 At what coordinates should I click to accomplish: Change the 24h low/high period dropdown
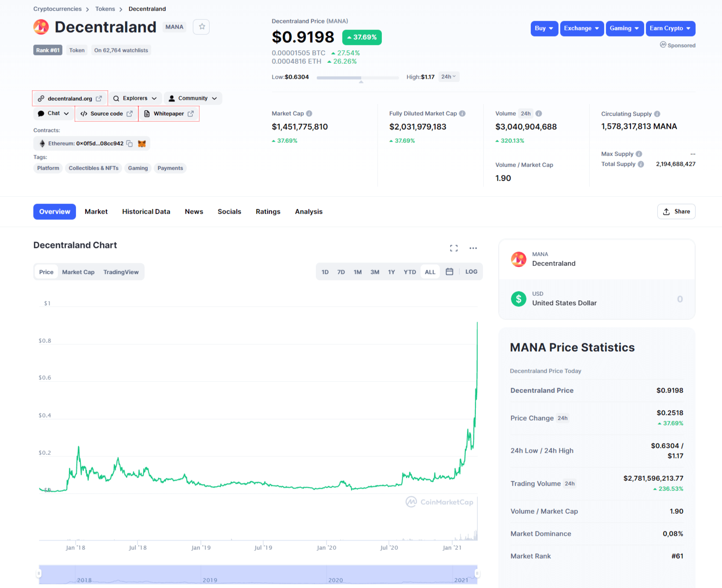(x=449, y=77)
